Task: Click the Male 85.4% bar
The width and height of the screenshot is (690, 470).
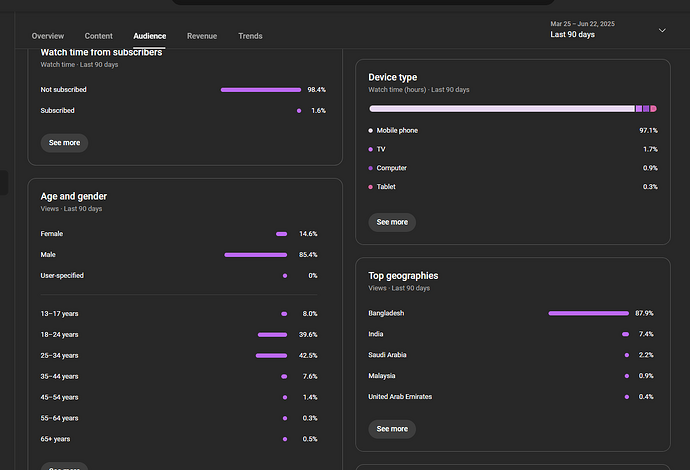Action: pos(256,255)
